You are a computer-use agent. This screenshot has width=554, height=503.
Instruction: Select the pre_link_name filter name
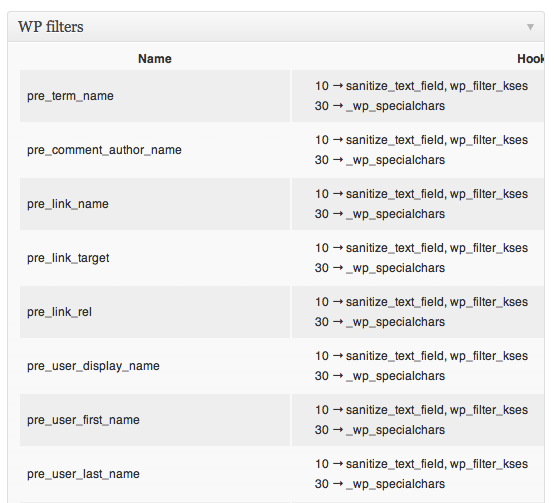click(x=68, y=204)
